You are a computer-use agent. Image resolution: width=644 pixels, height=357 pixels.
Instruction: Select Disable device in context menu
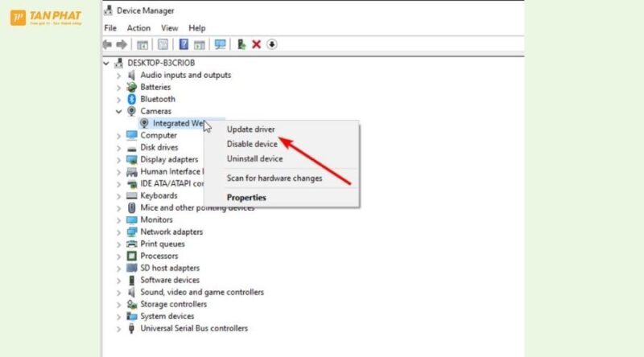252,144
